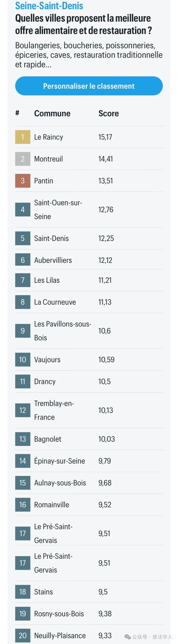Select the silver rank 2 badge
178x644 pixels.
pyautogui.click(x=23, y=159)
